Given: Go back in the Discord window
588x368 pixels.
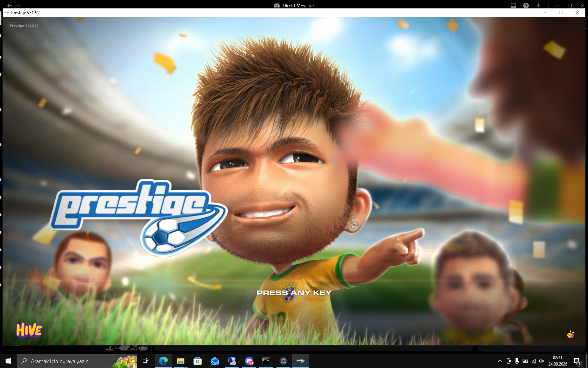Looking at the screenshot, I should (x=9, y=6).
